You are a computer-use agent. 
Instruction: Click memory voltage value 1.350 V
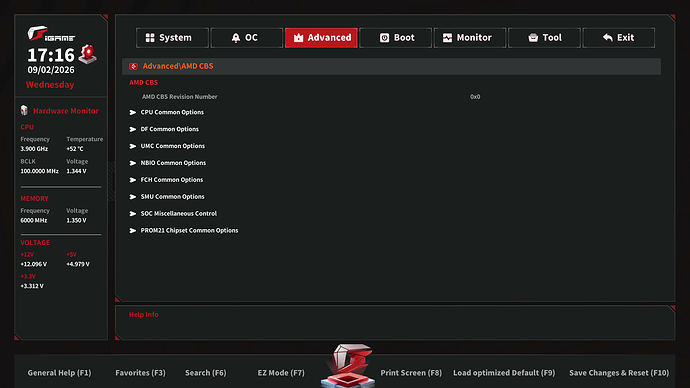tap(76, 220)
